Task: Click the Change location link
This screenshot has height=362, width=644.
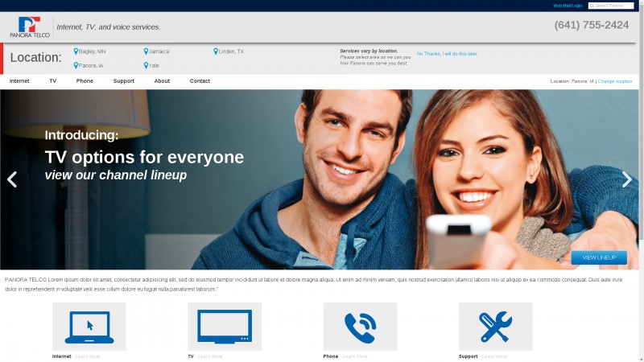Action: point(615,81)
